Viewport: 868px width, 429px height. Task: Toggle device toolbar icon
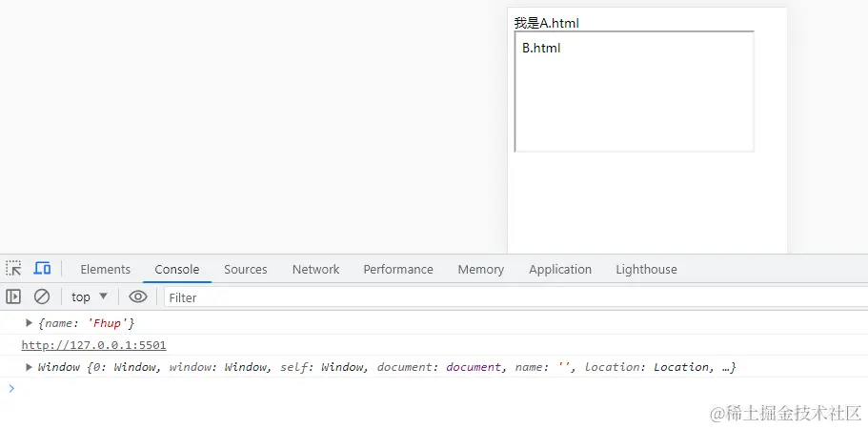[x=42, y=269]
